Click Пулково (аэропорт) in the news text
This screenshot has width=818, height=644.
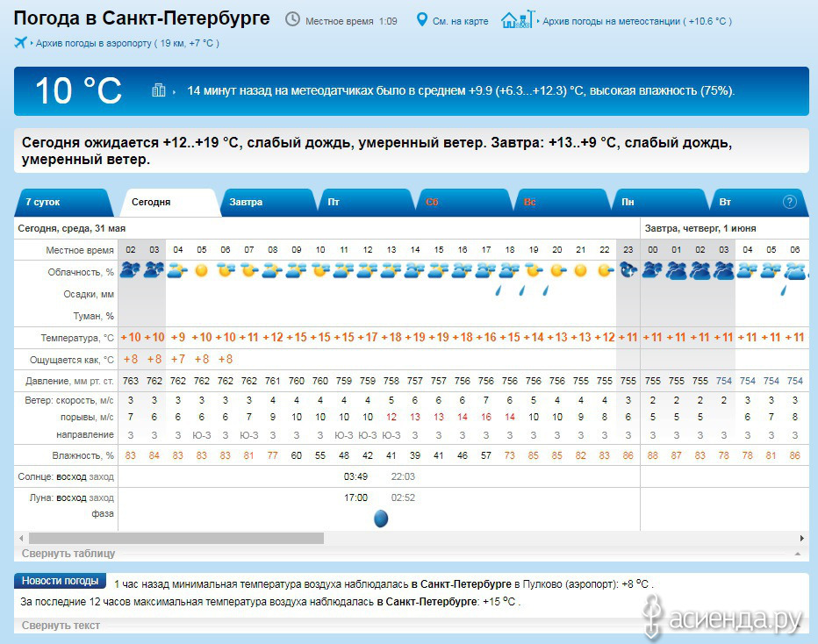point(568,584)
